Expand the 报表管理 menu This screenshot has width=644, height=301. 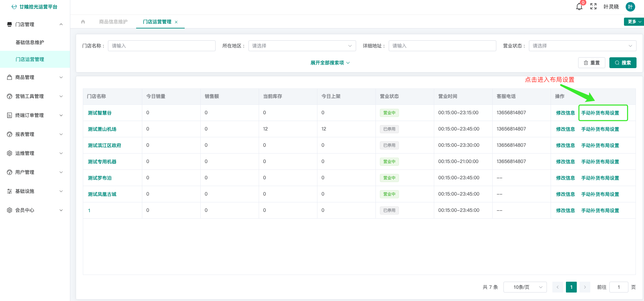(35, 134)
